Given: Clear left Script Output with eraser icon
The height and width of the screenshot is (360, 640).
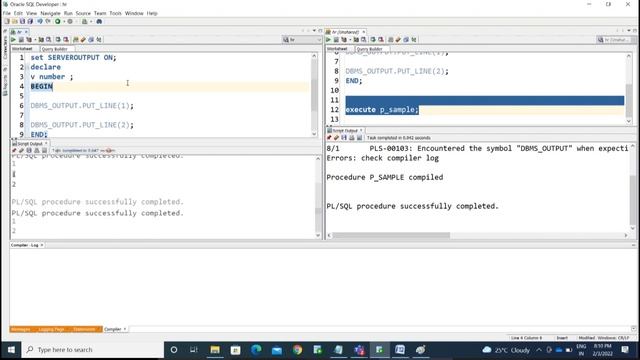Looking at the screenshot, I should click(x=21, y=151).
